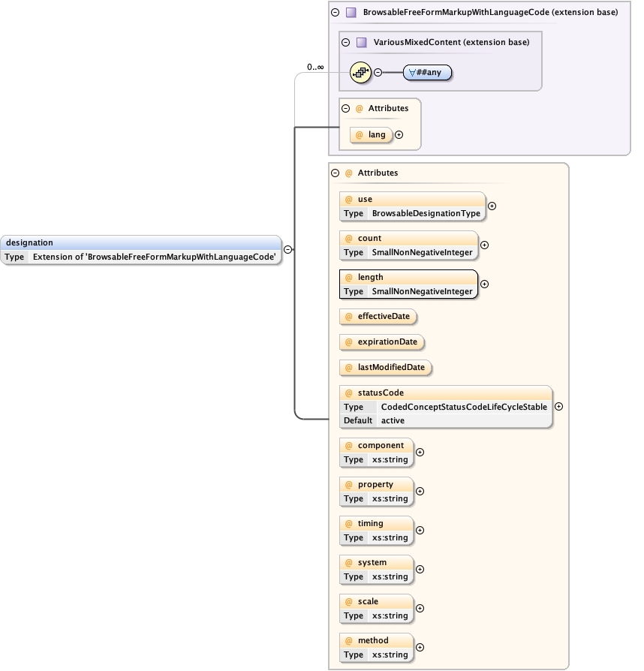Click the @ icon of the use attribute
The width and height of the screenshot is (644, 671).
pos(349,200)
